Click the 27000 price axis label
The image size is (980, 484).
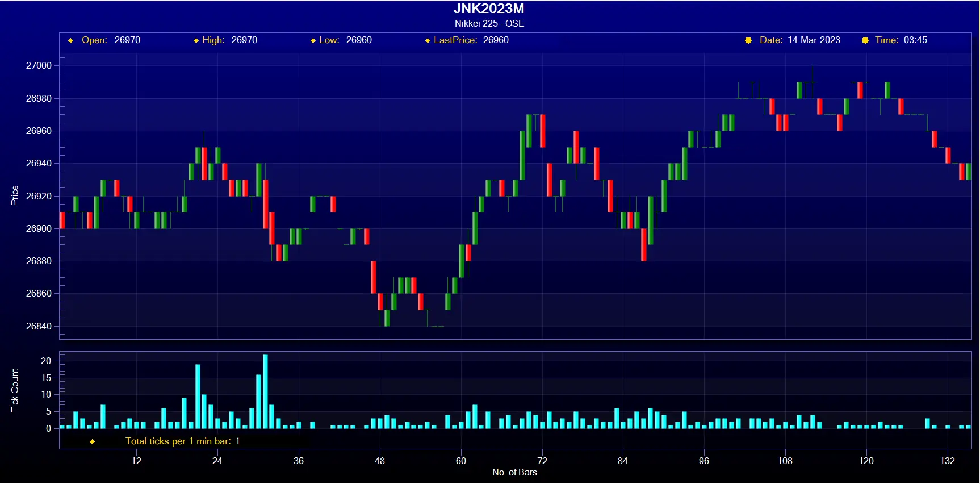point(39,65)
